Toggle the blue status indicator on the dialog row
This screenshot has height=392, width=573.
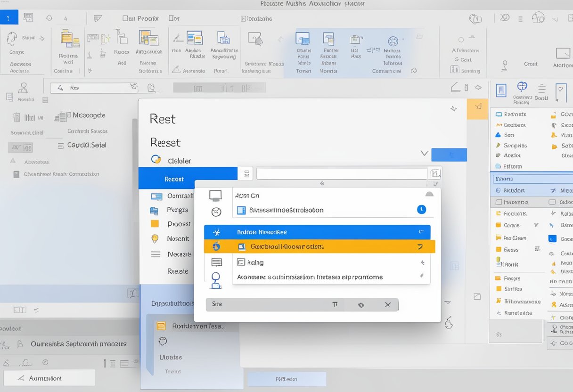(422, 211)
